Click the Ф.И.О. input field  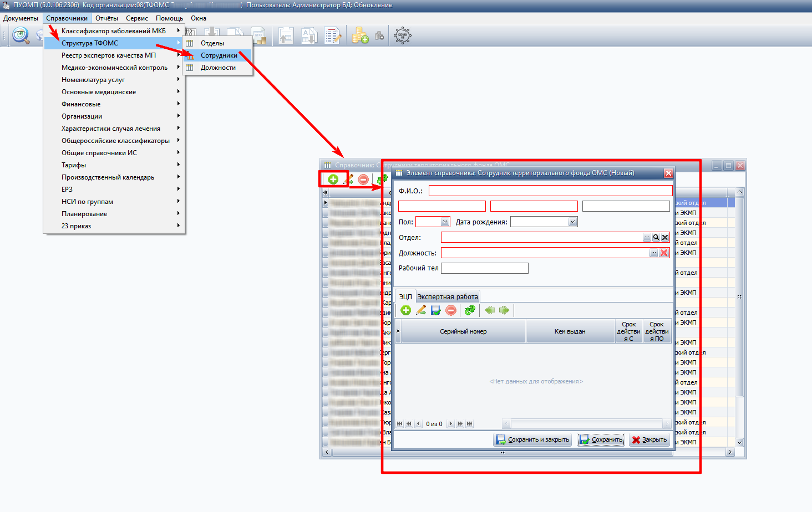[x=550, y=191]
